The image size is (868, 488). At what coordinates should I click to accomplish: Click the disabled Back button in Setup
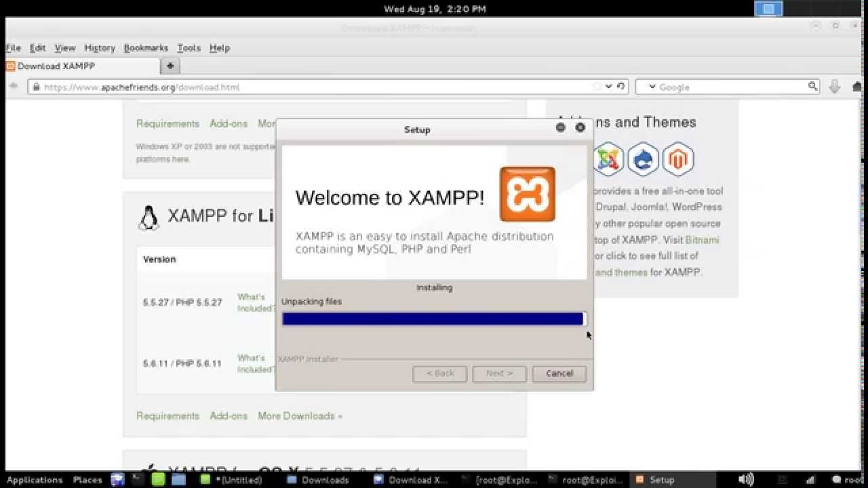pyautogui.click(x=440, y=373)
